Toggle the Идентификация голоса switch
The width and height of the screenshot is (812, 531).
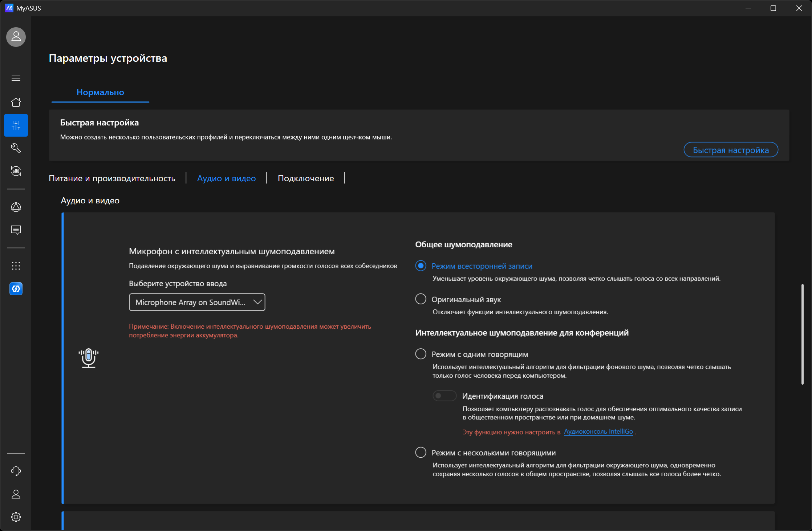[x=444, y=396]
